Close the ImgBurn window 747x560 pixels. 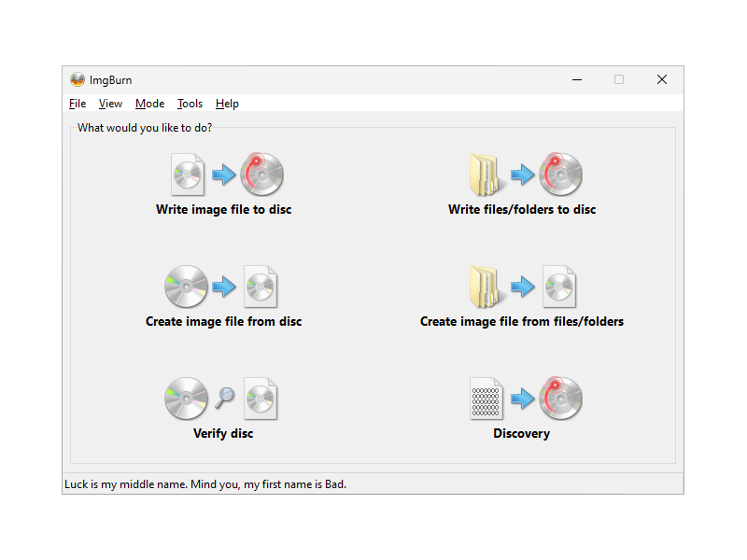point(662,80)
